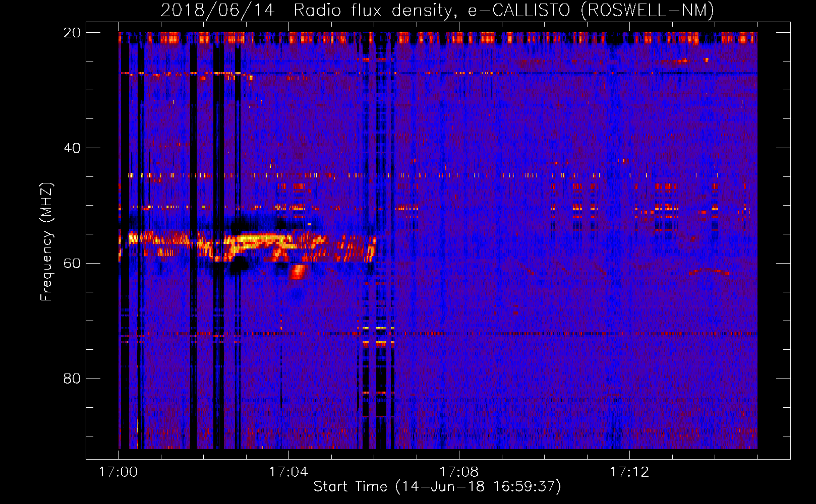Click the 20 frequency tick label

pos(72,33)
